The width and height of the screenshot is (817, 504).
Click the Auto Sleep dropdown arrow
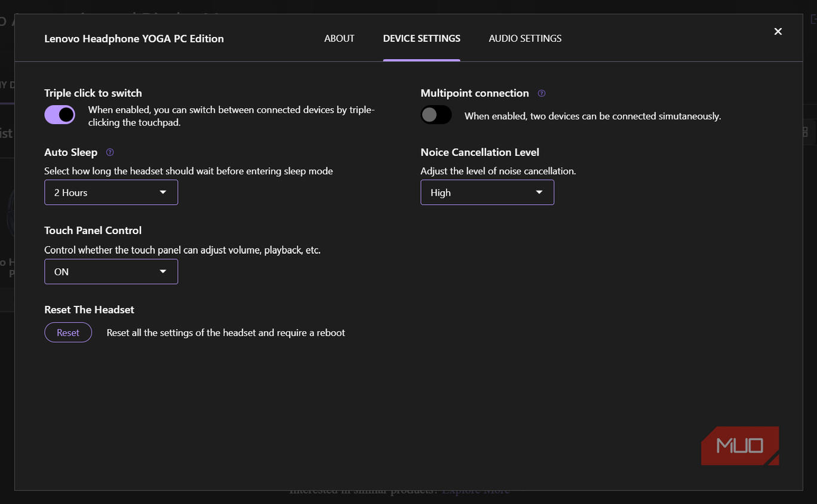click(163, 192)
